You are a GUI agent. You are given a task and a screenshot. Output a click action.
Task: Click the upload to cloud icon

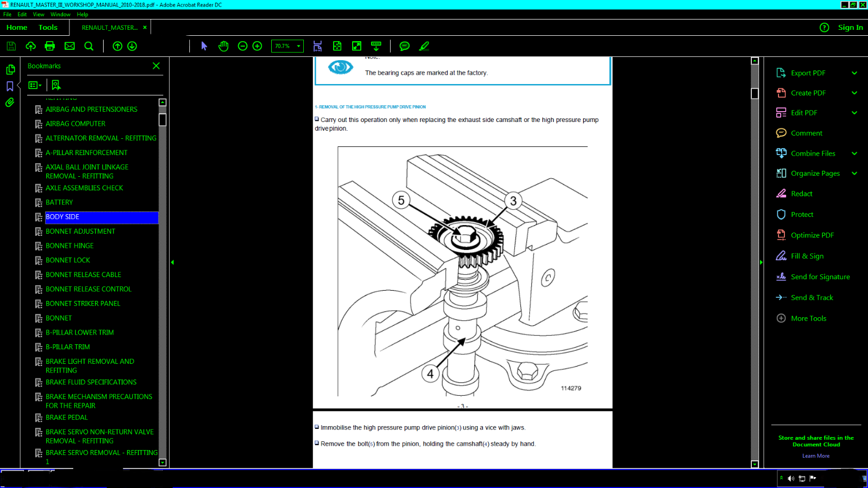pyautogui.click(x=30, y=46)
